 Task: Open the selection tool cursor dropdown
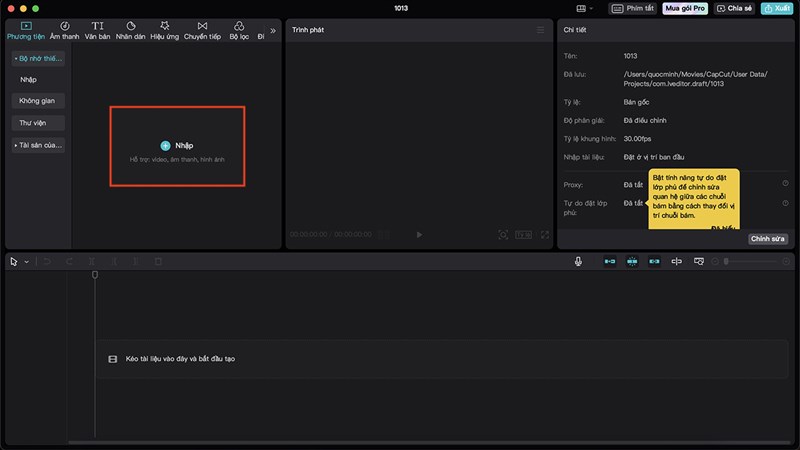click(27, 262)
